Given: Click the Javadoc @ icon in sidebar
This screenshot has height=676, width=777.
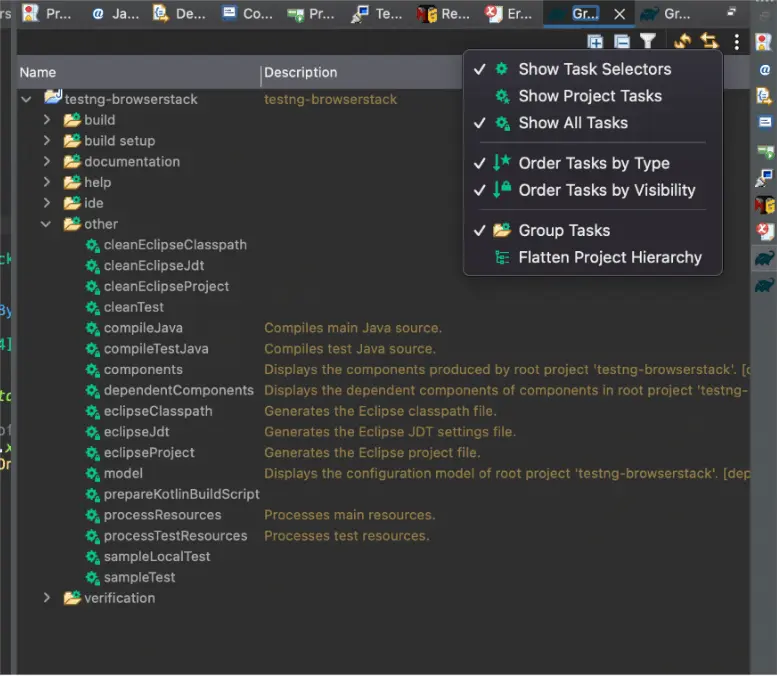Looking at the screenshot, I should [x=765, y=70].
